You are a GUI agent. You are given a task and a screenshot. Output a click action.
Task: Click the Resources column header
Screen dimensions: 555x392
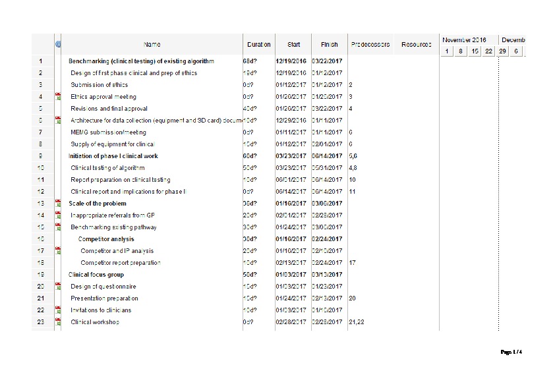point(416,45)
